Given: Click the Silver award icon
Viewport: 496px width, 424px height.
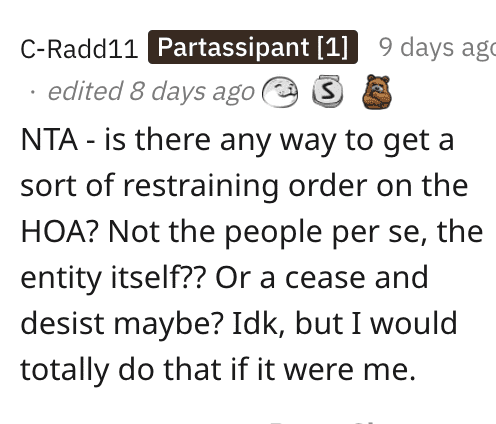Looking at the screenshot, I should [328, 91].
